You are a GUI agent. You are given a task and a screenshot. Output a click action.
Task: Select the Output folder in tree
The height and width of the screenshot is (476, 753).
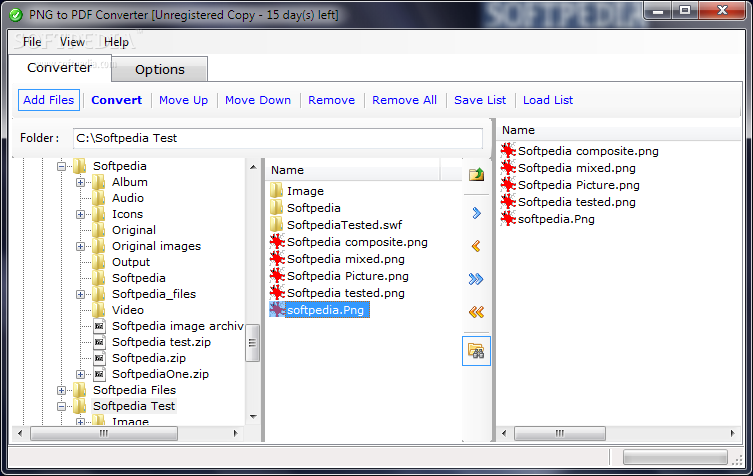(x=131, y=262)
